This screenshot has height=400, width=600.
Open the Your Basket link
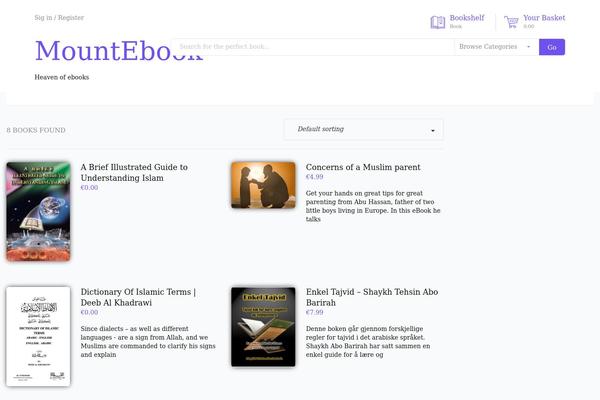tap(544, 18)
